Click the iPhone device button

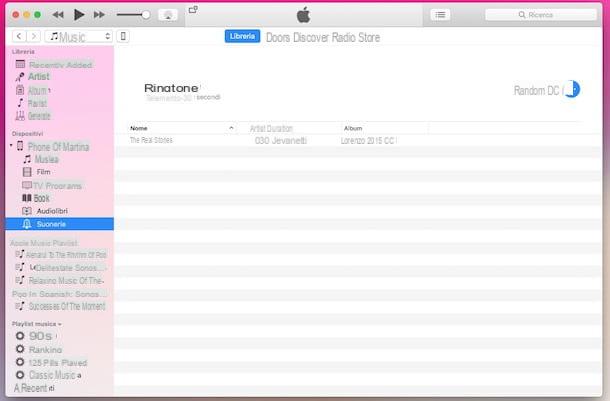pos(123,36)
